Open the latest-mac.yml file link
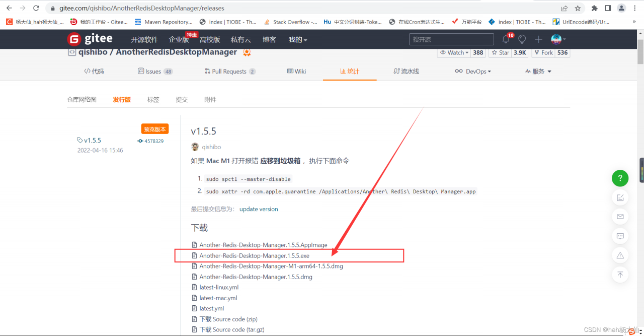This screenshot has width=644, height=336. (x=218, y=298)
